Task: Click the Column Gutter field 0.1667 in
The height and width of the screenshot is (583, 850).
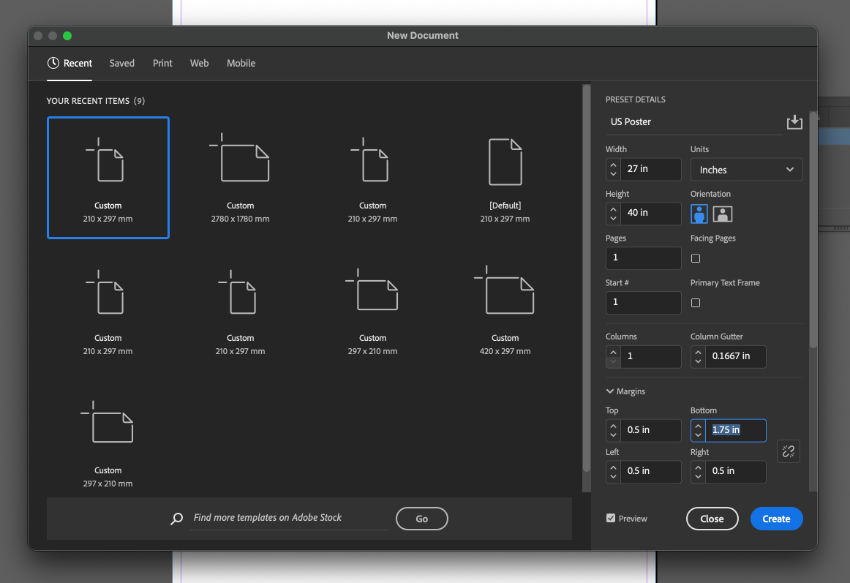Action: 736,356
